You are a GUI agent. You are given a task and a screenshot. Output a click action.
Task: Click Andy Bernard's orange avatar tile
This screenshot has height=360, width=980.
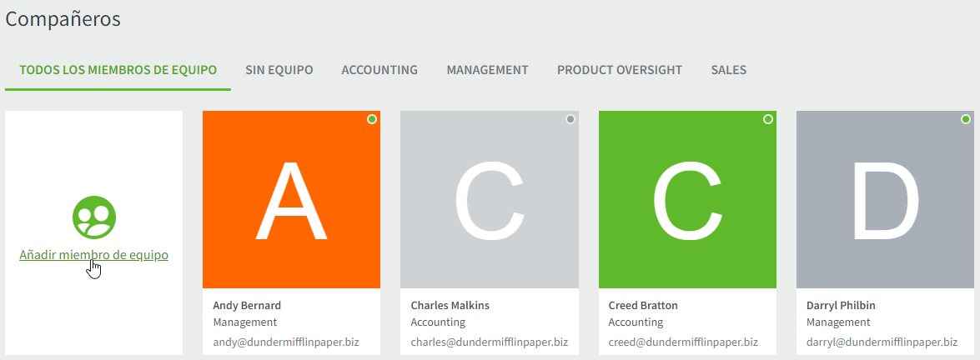pyautogui.click(x=291, y=199)
